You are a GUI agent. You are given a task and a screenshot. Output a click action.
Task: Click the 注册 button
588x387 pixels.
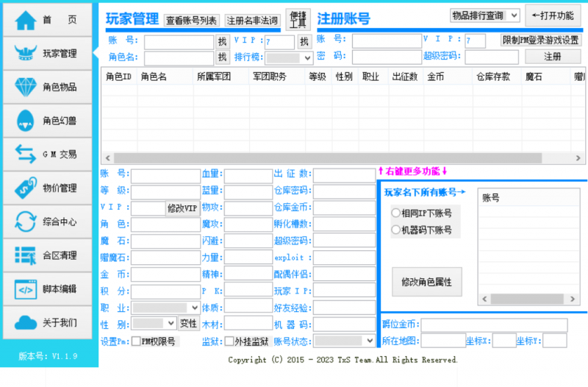[553, 57]
